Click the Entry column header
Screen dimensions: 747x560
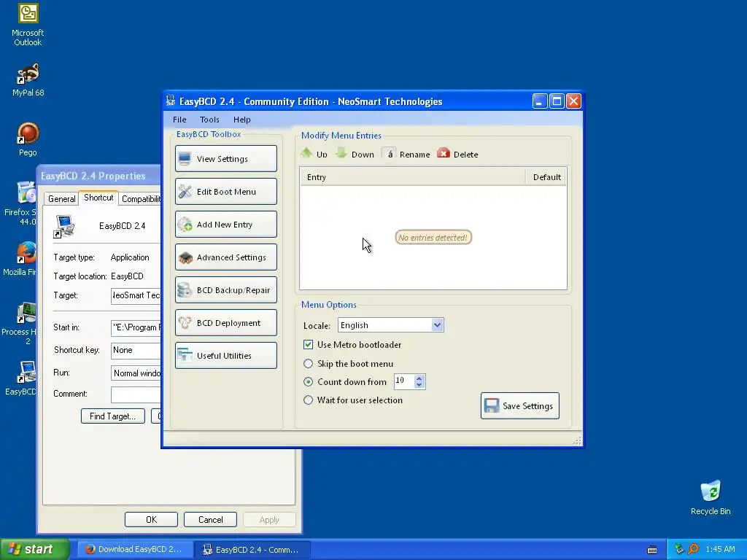point(413,177)
